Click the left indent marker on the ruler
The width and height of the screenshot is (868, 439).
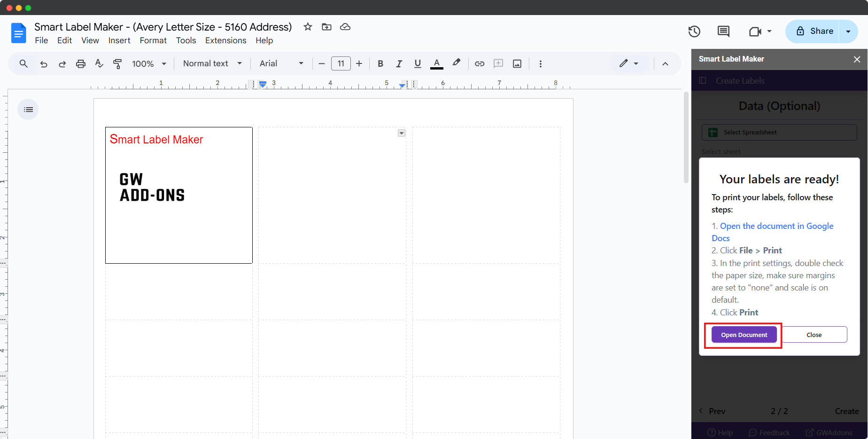(x=263, y=85)
